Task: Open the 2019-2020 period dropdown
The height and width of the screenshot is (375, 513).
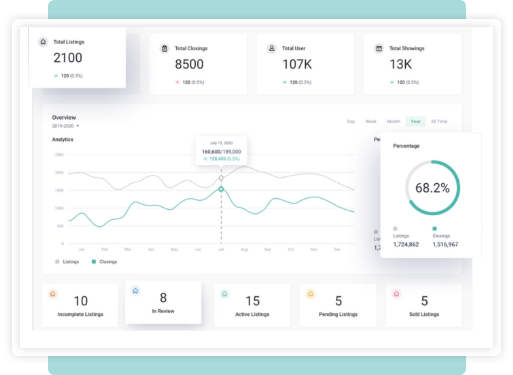Action: [x=65, y=126]
